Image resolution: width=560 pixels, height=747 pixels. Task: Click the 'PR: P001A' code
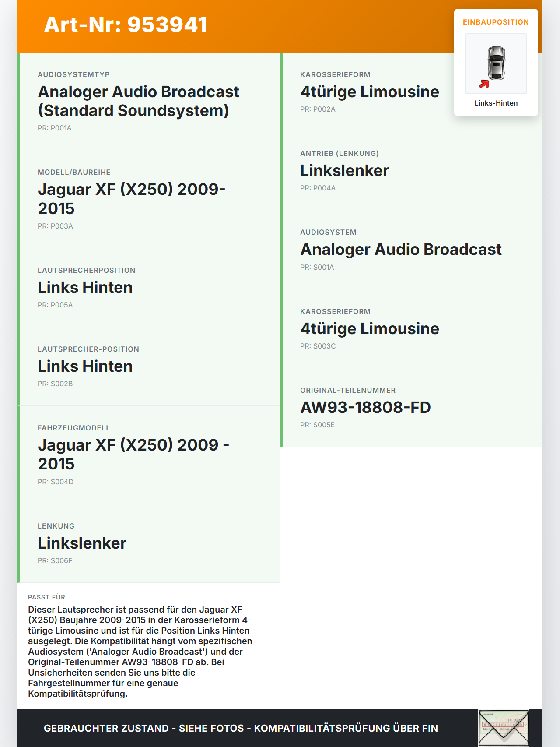(x=55, y=128)
